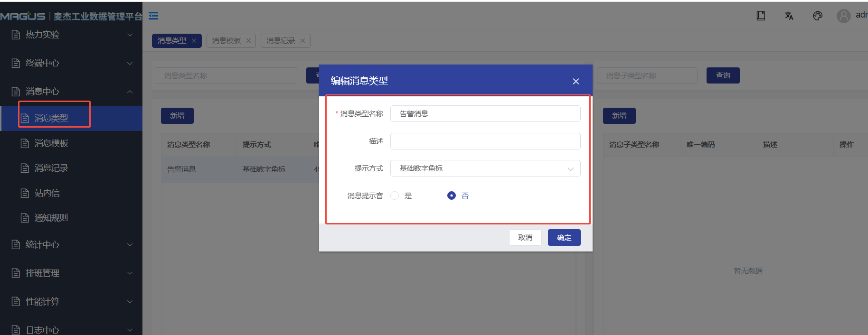Image resolution: width=868 pixels, height=335 pixels.
Task: Expand the 排班管理 menu
Action: [71, 273]
